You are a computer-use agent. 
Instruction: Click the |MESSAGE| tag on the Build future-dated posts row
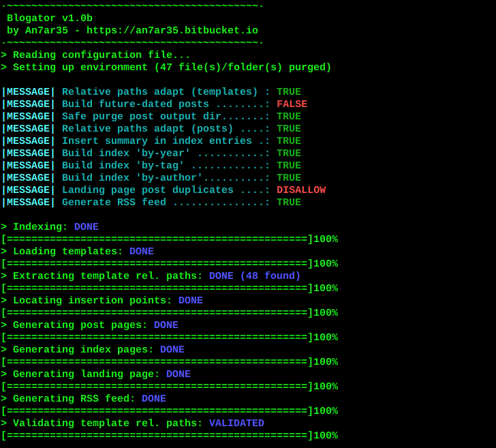coord(28,104)
